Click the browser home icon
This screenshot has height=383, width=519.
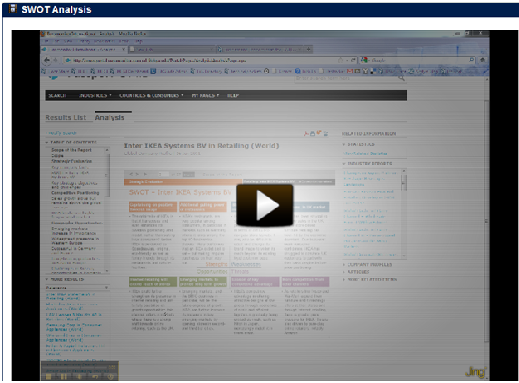pyautogui.click(x=482, y=60)
